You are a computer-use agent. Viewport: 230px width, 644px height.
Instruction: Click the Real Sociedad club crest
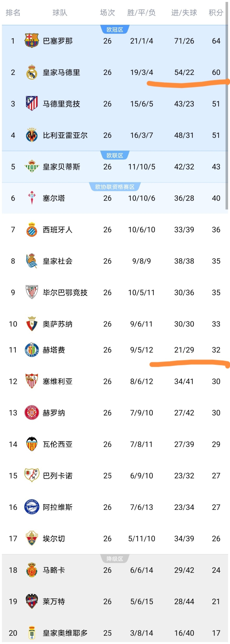pyautogui.click(x=32, y=261)
